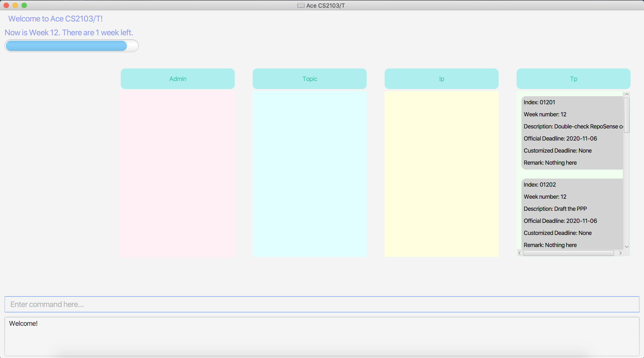
Task: Click the Tp list scroll-left arrow
Action: pos(519,253)
